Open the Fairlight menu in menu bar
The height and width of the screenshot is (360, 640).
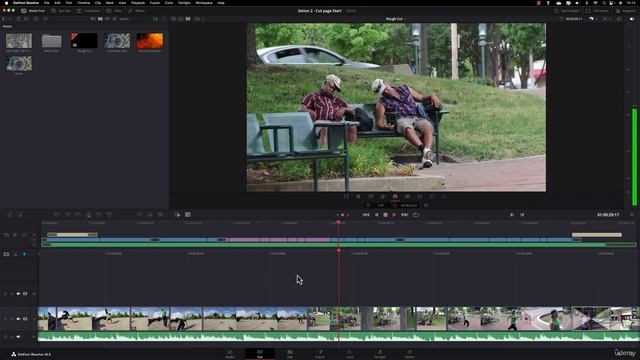pos(184,3)
